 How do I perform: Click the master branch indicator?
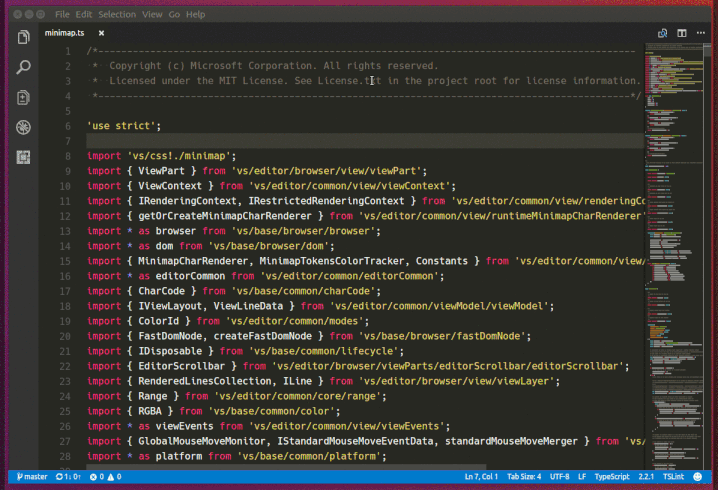tap(32, 477)
